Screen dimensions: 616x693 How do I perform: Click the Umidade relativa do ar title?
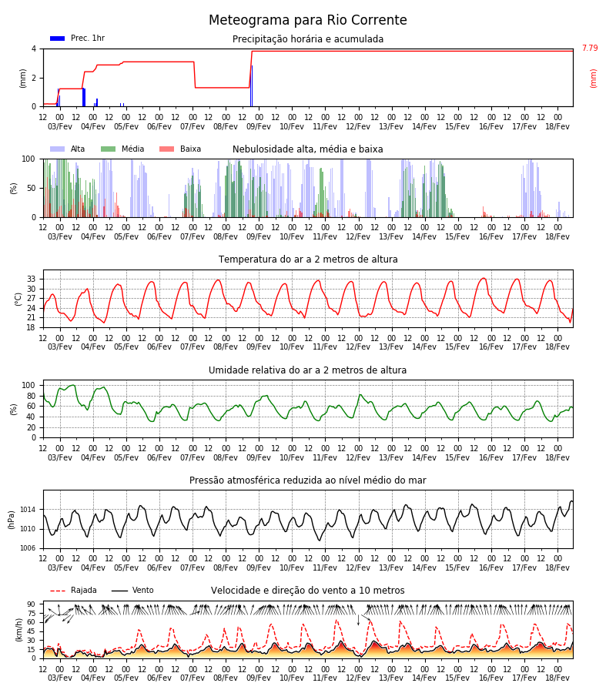point(308,370)
